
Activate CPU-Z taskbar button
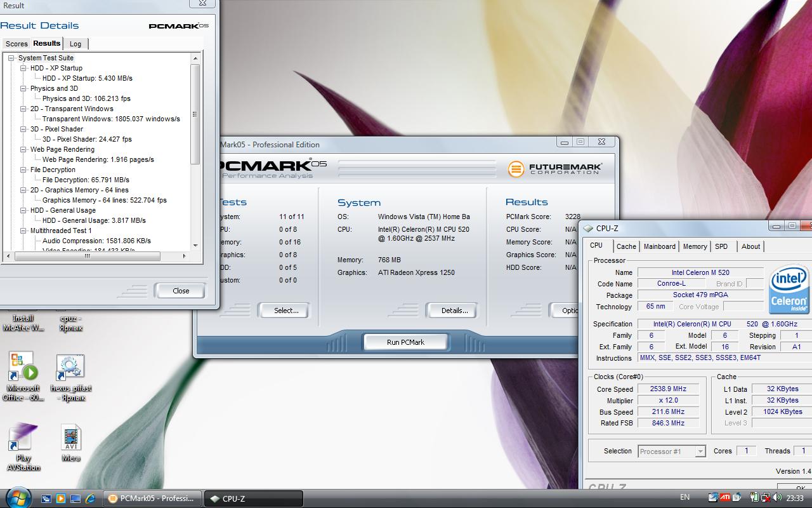tap(253, 498)
